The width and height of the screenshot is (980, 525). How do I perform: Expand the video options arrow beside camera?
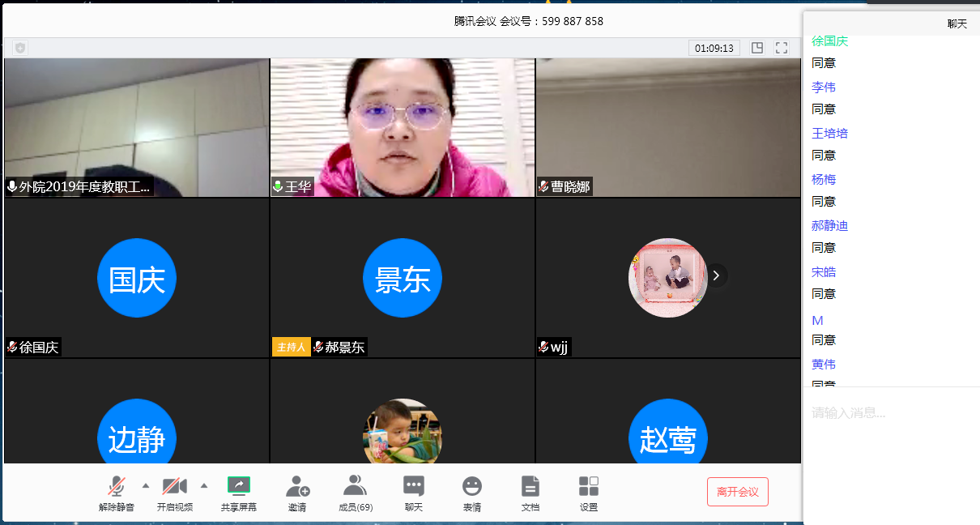click(x=204, y=485)
